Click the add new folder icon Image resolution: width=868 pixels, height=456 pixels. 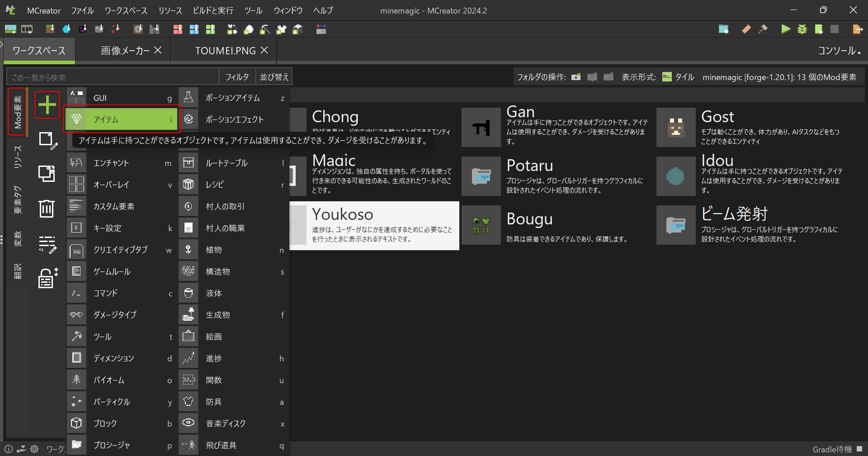[x=576, y=77]
